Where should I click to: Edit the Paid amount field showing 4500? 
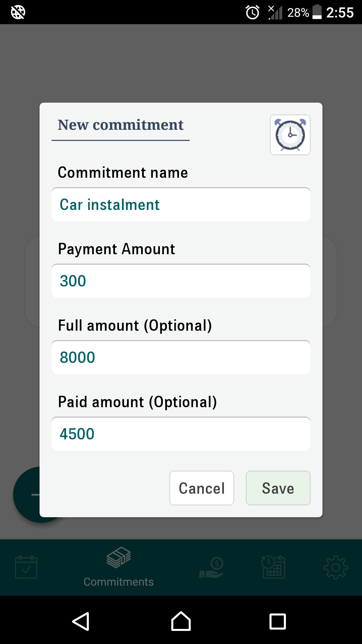[181, 434]
